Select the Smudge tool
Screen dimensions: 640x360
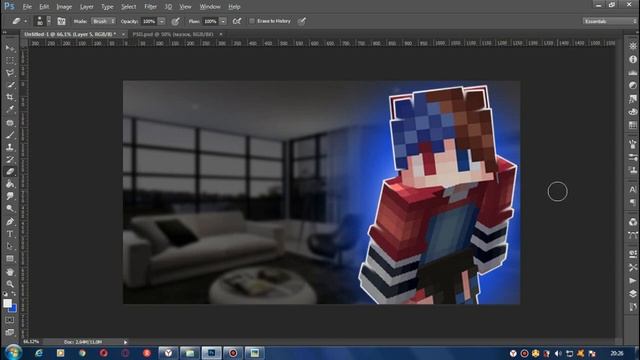coord(10,196)
